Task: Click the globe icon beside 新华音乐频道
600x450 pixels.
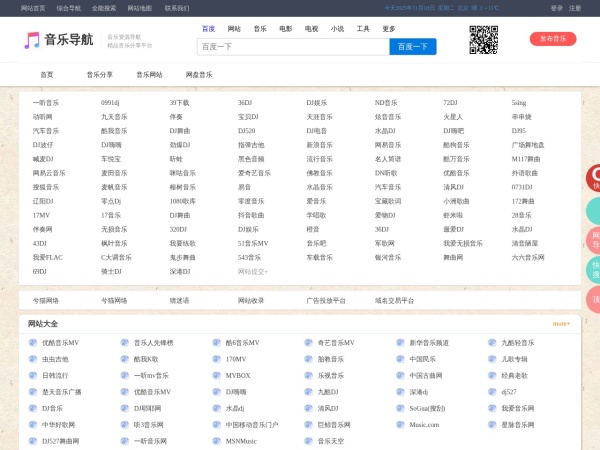Action: click(x=400, y=342)
